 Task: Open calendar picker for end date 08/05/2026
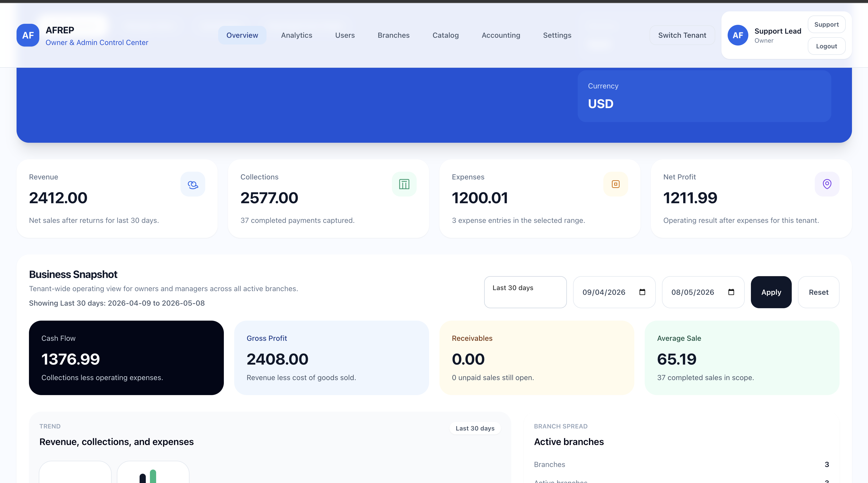coord(731,292)
